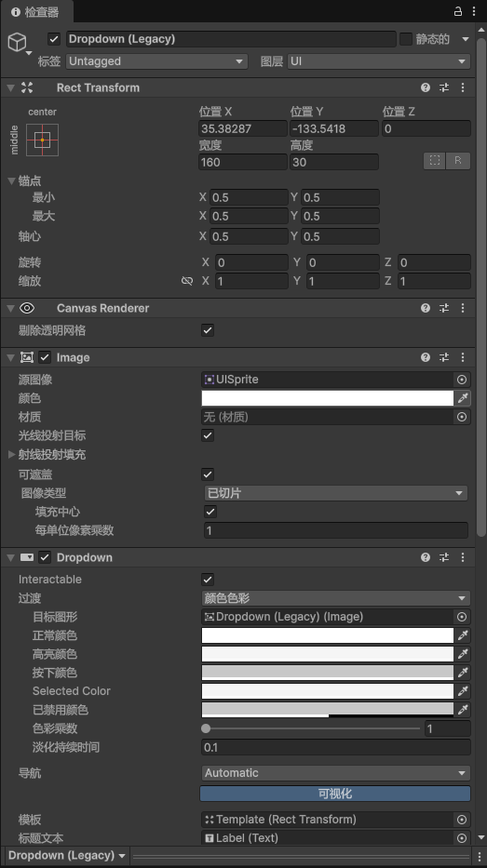Click the 可视化 button
Screen dimensions: 487x868
tap(335, 794)
